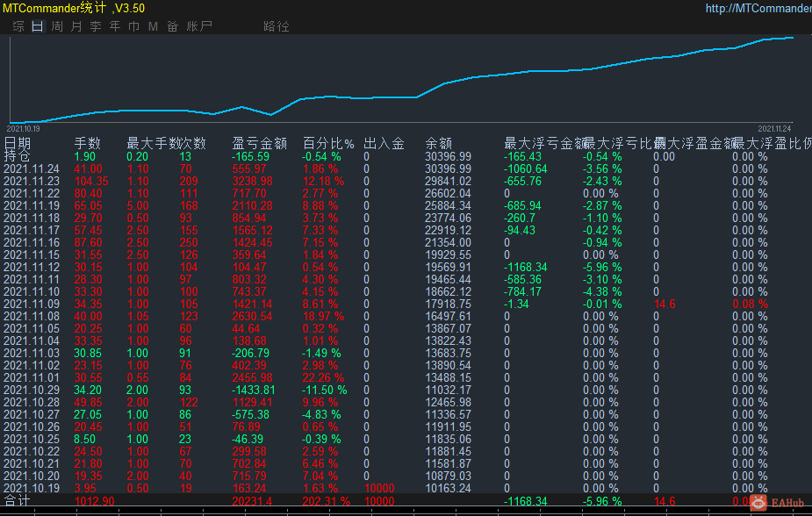Open the http://MTCommander link
This screenshot has height=516, width=812.
point(758,8)
